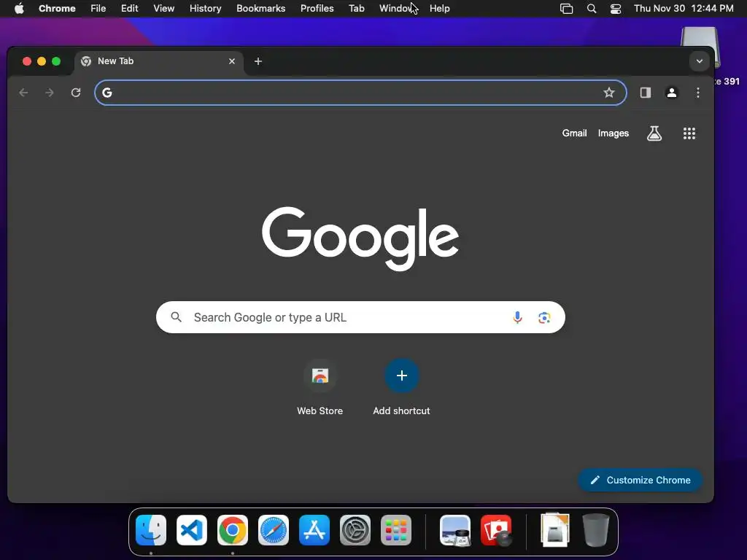
Task: Click the Customize Chrome button
Action: [640, 480]
